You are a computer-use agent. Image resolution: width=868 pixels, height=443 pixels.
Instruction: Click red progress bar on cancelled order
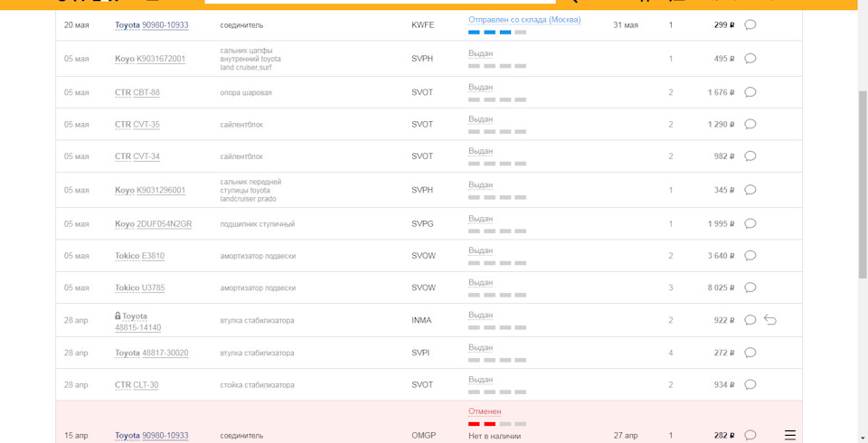pos(497,424)
